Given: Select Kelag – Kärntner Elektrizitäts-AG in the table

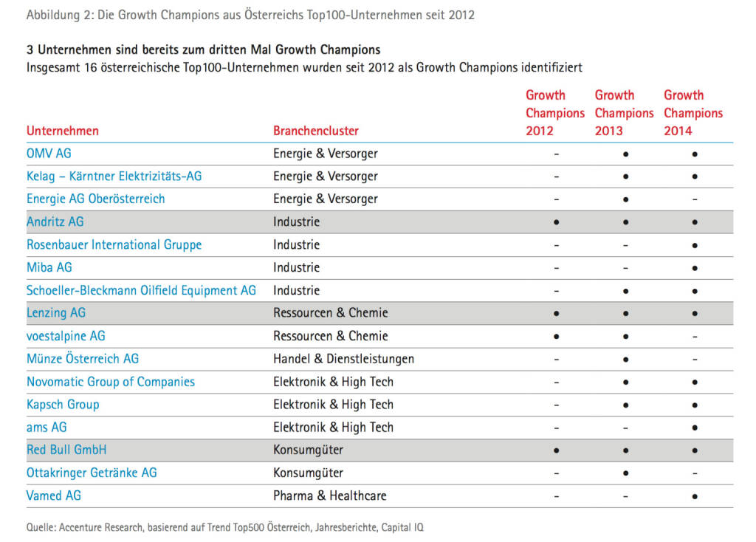Looking at the screenshot, I should click(114, 176).
